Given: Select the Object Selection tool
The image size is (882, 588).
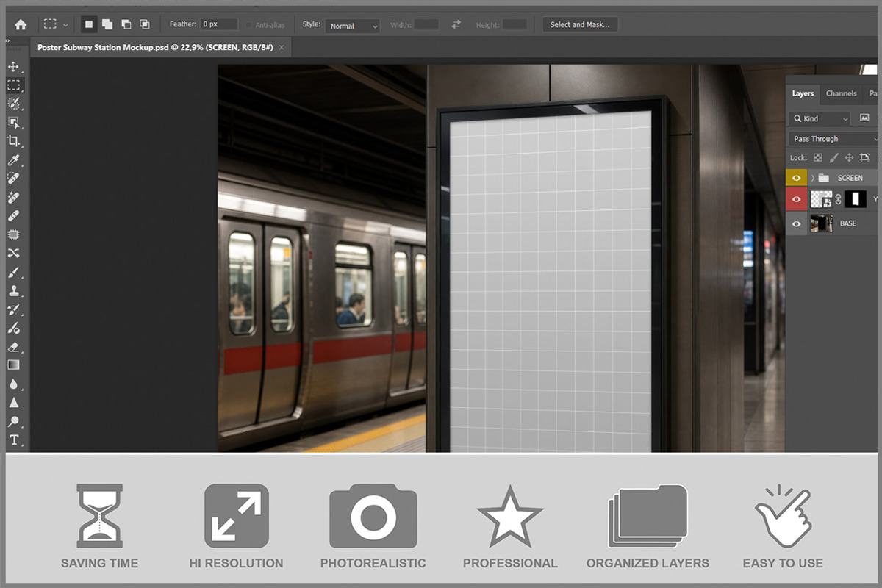Looking at the screenshot, I should tap(13, 123).
